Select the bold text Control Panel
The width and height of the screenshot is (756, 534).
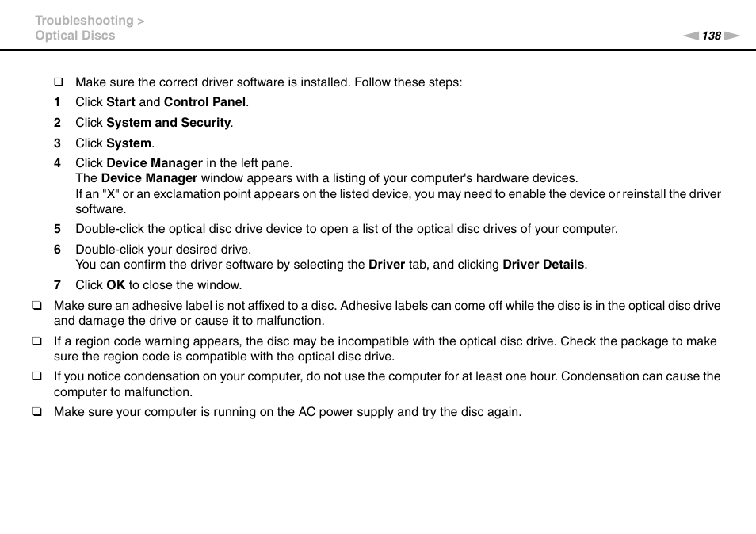tap(205, 102)
